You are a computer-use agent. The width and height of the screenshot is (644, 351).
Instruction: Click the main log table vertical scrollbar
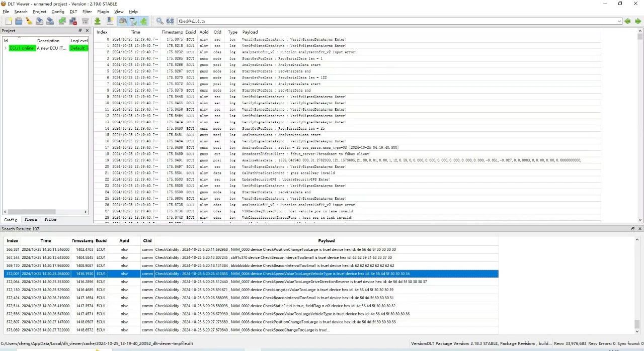(640, 126)
